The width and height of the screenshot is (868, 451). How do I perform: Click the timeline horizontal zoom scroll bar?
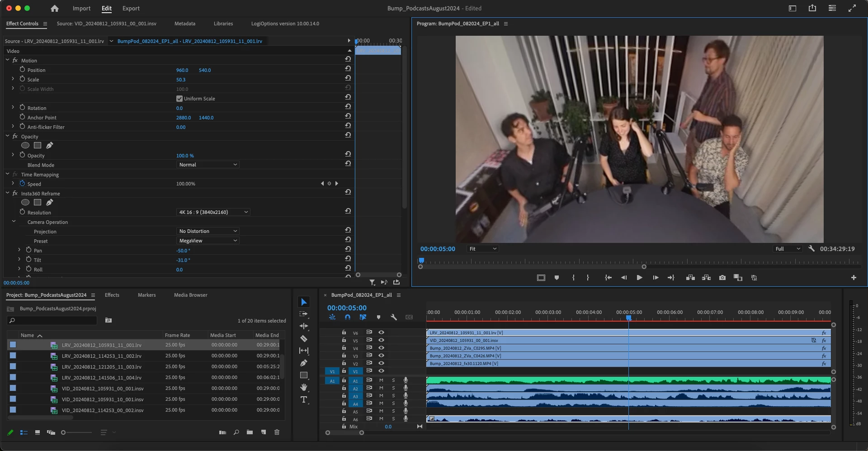(x=344, y=433)
